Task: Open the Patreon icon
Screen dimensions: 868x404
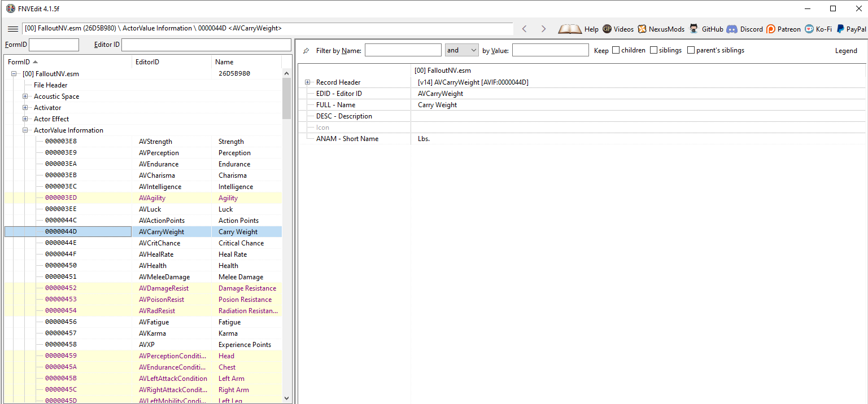Action: (771, 29)
